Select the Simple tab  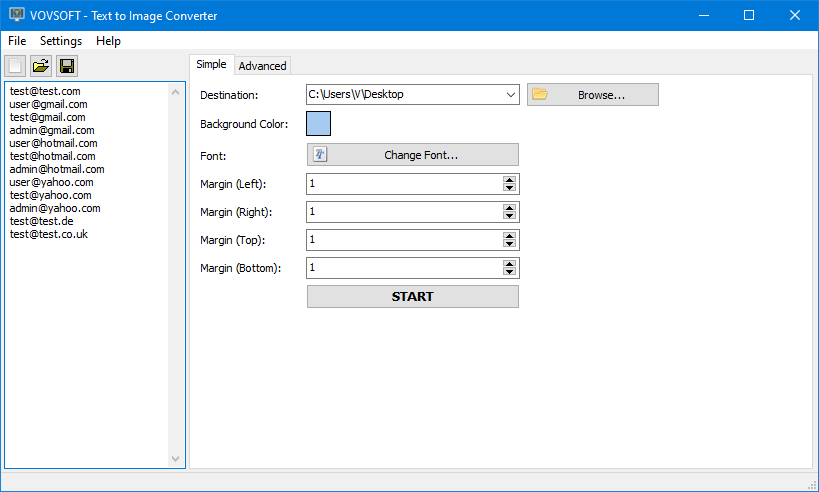coord(211,65)
